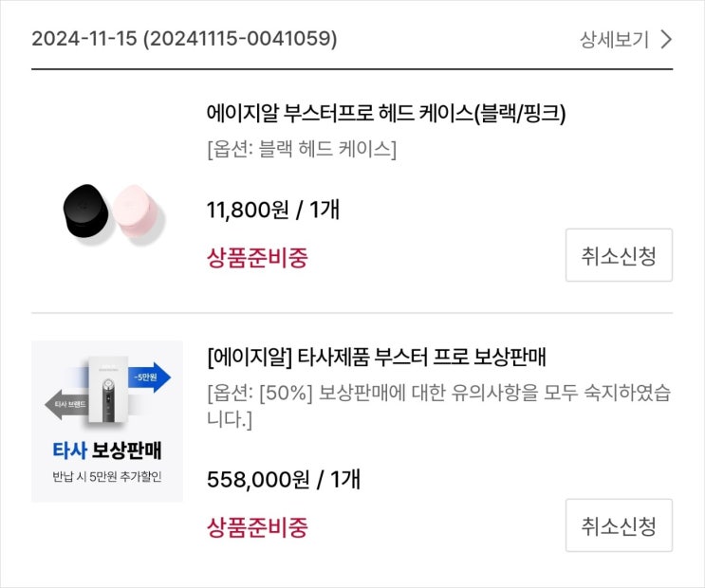705x588 pixels.
Task: Click the black head case image
Action: pyautogui.click(x=87, y=210)
